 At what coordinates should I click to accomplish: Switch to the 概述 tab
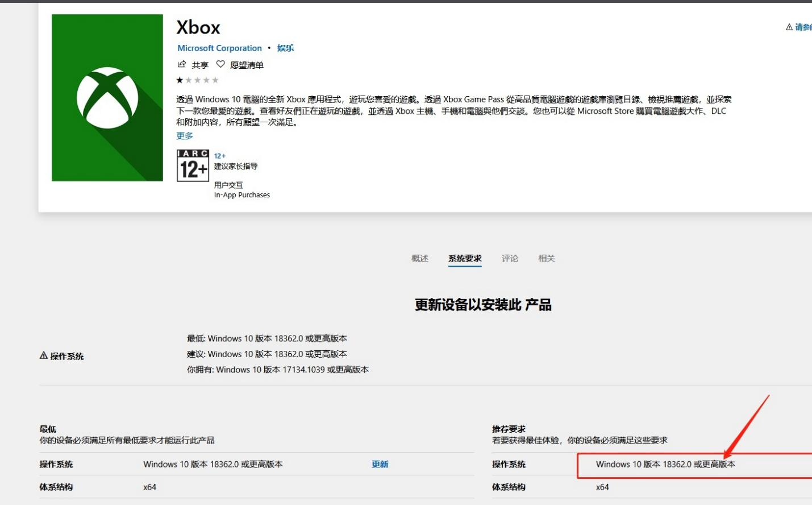(420, 258)
